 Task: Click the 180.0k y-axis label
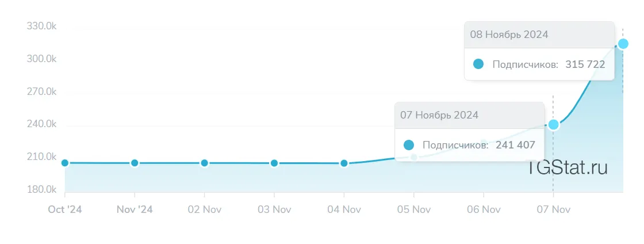tap(41, 190)
